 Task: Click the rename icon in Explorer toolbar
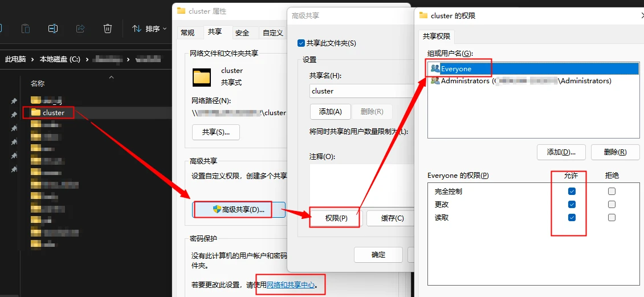click(x=53, y=29)
